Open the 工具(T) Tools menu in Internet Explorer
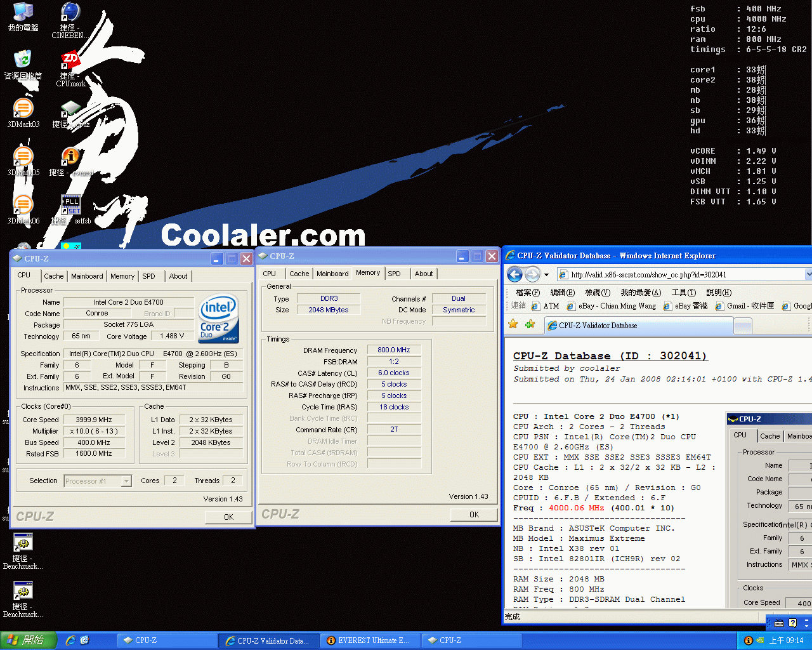The image size is (812, 650). pos(684,293)
